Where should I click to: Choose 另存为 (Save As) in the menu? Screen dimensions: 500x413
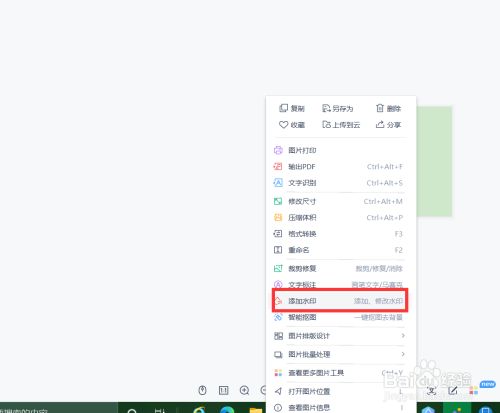(337, 108)
